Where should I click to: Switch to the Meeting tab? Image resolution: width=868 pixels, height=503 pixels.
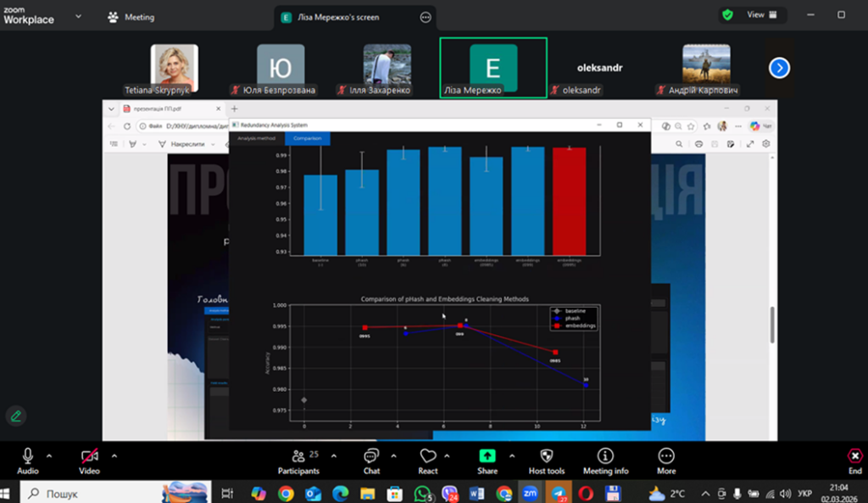tap(131, 16)
